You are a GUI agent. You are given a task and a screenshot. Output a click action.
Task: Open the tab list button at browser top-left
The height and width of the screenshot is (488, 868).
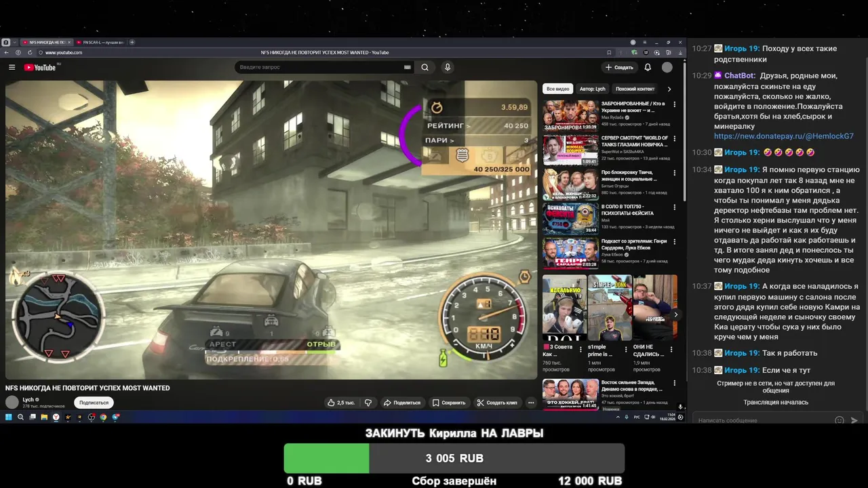click(x=6, y=42)
